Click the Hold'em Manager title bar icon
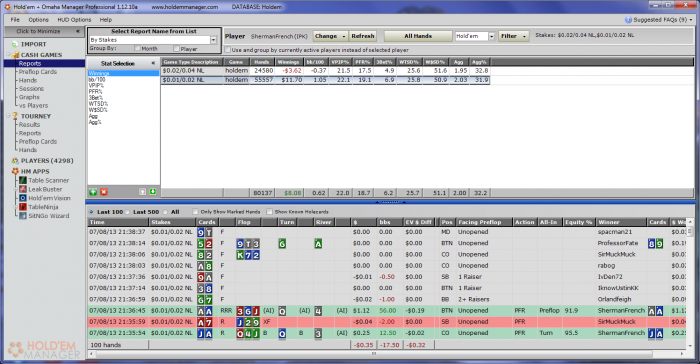700x364 pixels. (x=7, y=7)
